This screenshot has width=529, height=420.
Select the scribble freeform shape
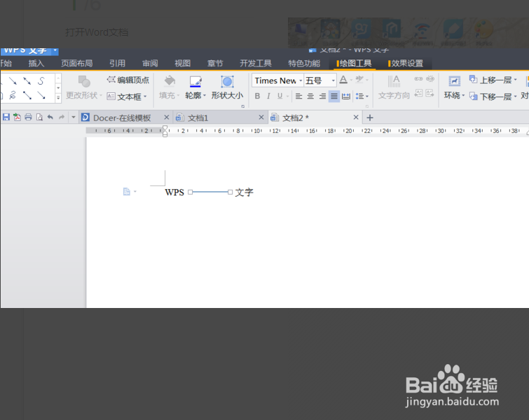coord(13,95)
